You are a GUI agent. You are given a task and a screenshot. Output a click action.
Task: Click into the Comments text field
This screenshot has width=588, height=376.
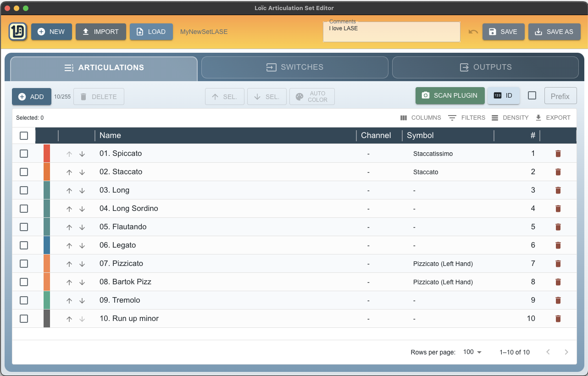[x=392, y=32]
